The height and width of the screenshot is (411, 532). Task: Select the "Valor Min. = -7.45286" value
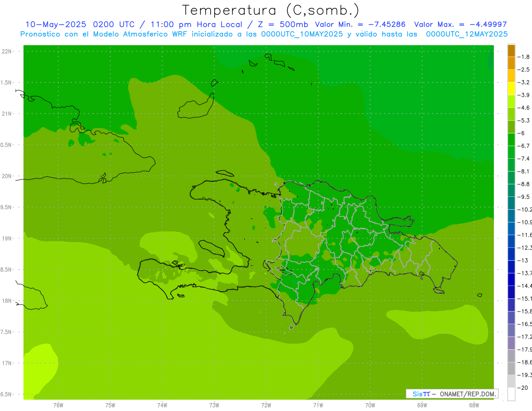[x=360, y=24]
